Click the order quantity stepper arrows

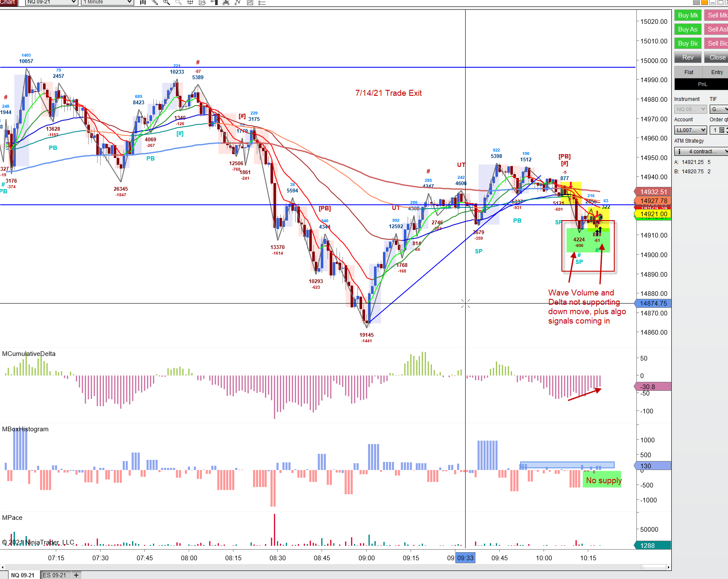click(x=726, y=130)
